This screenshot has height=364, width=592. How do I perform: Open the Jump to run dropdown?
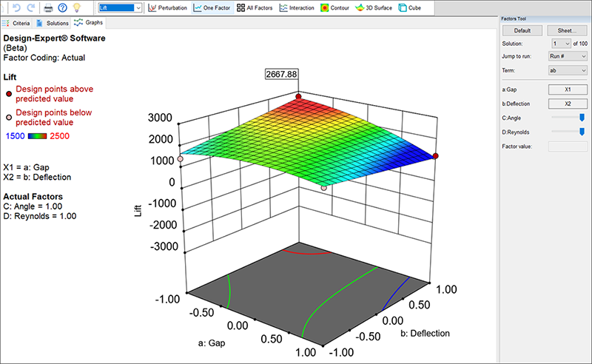(x=583, y=57)
